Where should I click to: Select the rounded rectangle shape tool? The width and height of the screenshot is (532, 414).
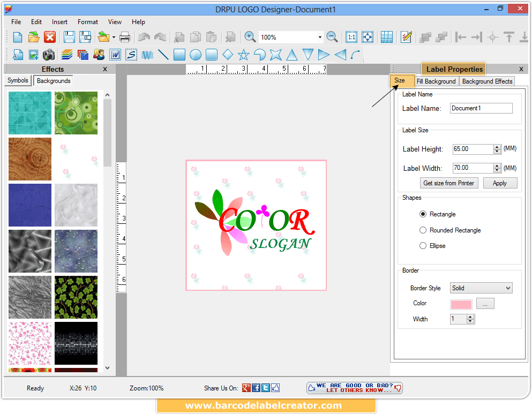(x=212, y=55)
